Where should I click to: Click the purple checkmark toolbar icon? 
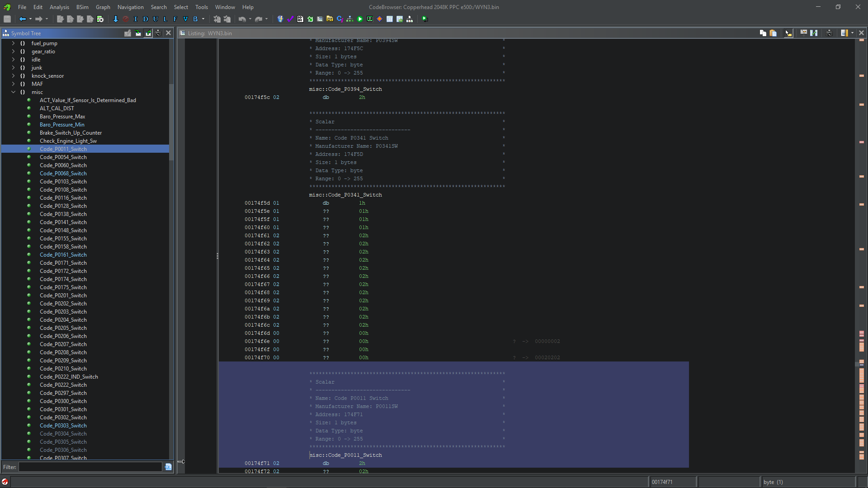pos(290,19)
